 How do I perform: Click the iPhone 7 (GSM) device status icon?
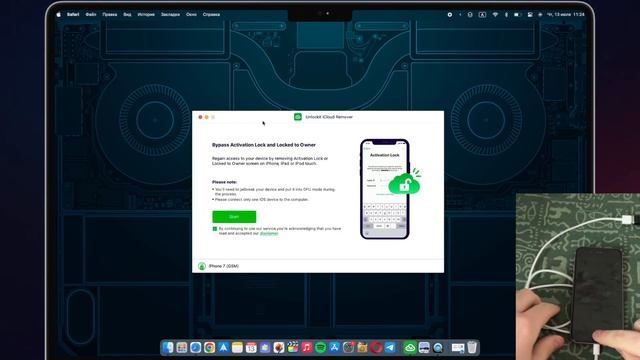[202, 266]
